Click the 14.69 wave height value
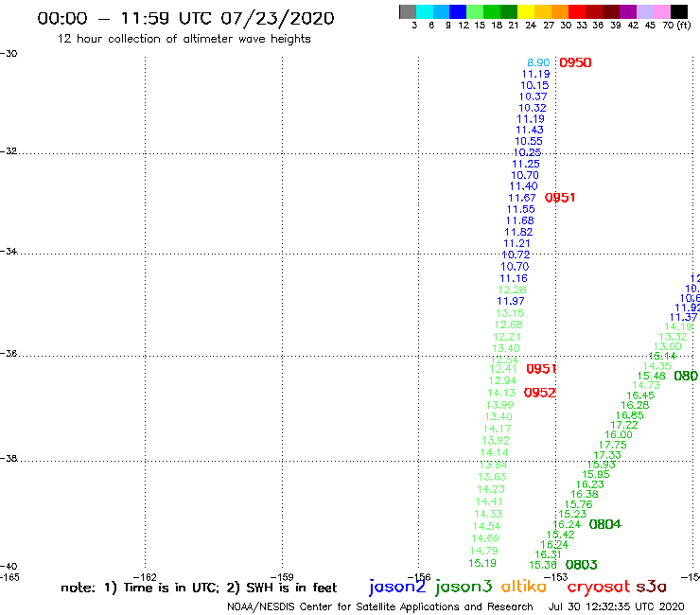This screenshot has height=615, width=700. click(x=485, y=538)
